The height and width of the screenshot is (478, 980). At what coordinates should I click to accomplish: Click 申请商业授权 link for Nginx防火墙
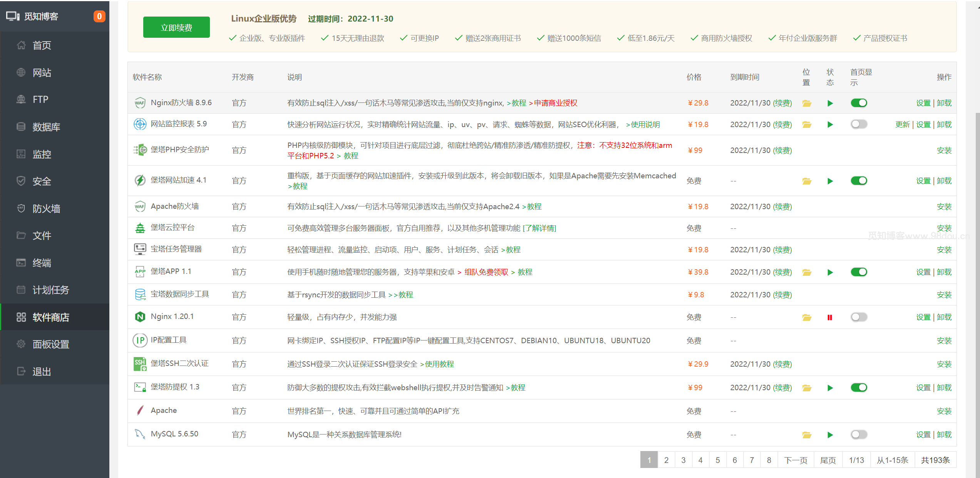click(555, 103)
